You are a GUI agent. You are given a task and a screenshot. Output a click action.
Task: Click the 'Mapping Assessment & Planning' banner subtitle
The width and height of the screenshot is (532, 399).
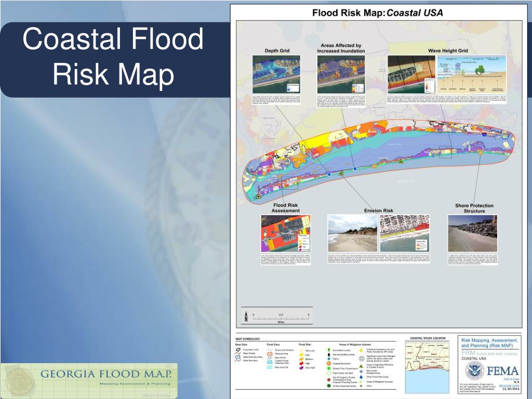(135, 384)
